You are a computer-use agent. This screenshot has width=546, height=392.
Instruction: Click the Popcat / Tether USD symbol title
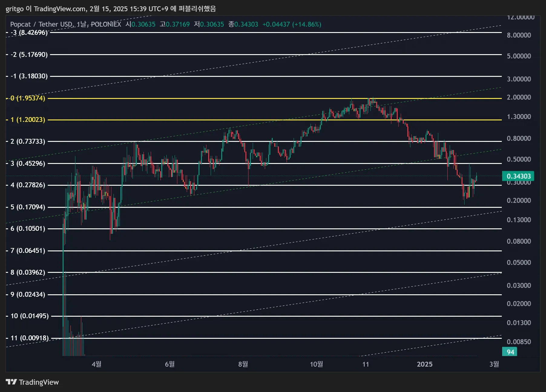coord(41,24)
